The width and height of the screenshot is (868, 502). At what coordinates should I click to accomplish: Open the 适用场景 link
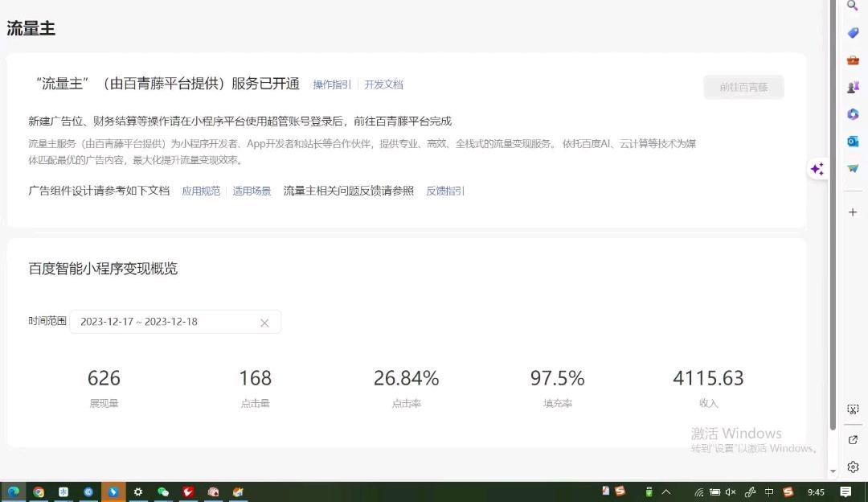[252, 191]
